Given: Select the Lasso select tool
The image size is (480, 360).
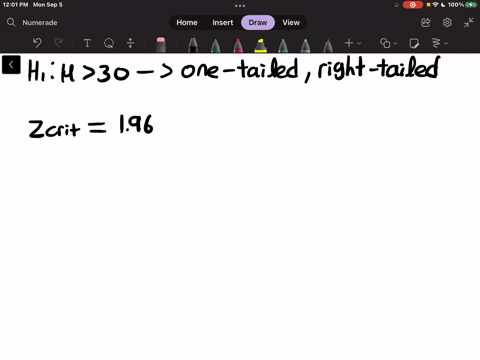Looking at the screenshot, I should click(109, 43).
